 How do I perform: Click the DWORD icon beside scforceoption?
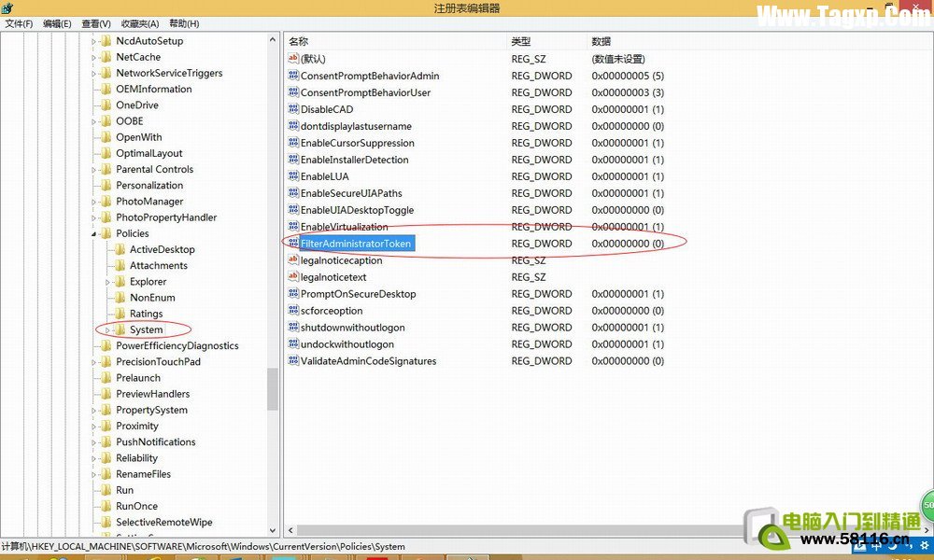click(x=293, y=310)
